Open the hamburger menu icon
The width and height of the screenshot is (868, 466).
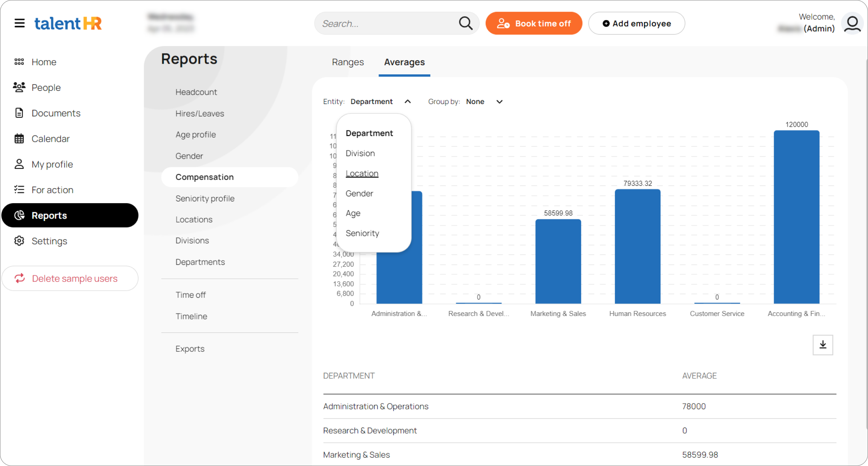(x=20, y=23)
